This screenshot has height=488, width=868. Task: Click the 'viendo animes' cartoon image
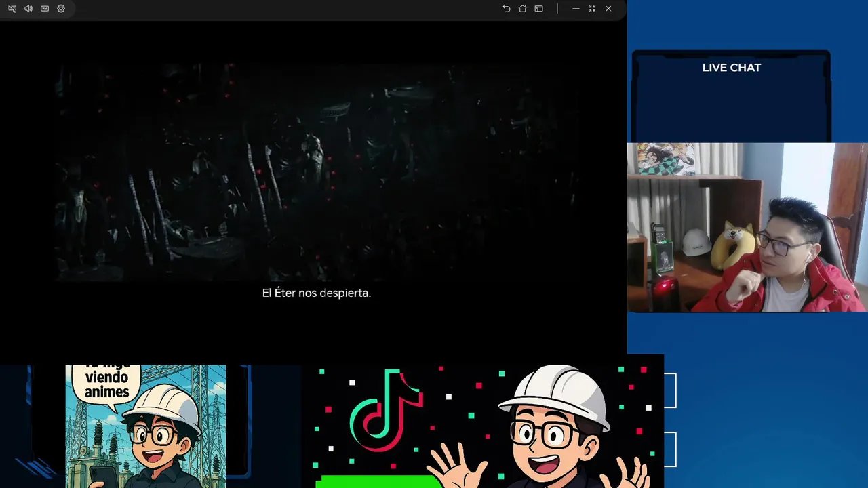[146, 426]
